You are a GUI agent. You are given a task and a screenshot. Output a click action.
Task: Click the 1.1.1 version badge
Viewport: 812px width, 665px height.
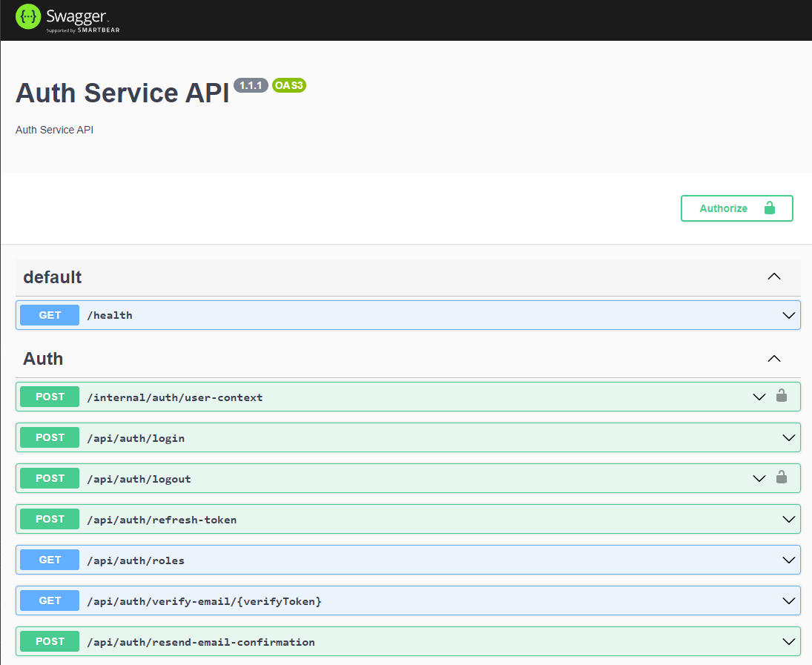[251, 85]
